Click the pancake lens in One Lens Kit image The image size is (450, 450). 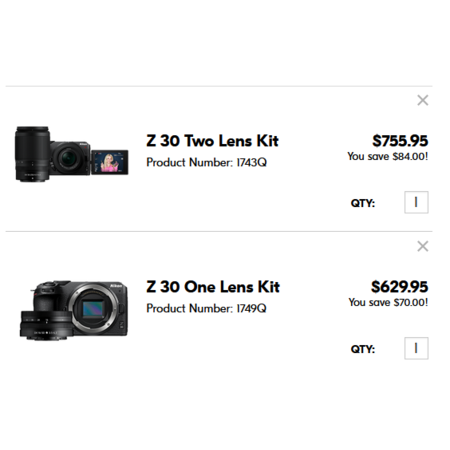click(x=44, y=325)
